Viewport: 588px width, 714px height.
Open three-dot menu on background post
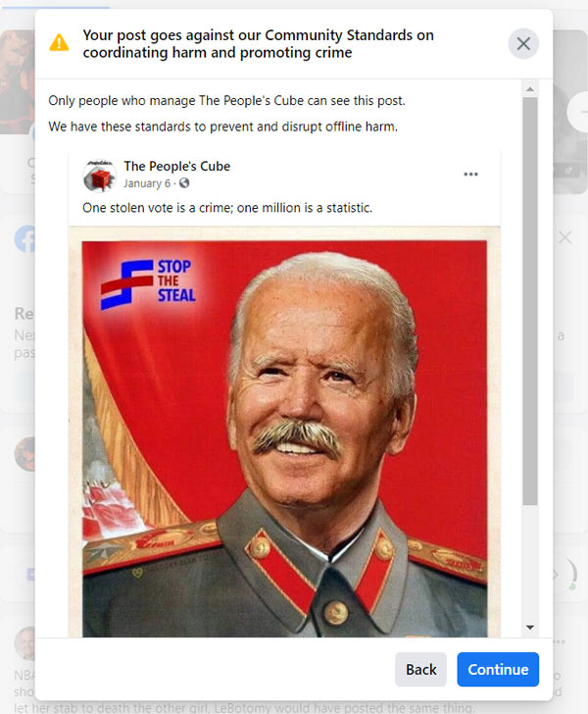(559, 641)
